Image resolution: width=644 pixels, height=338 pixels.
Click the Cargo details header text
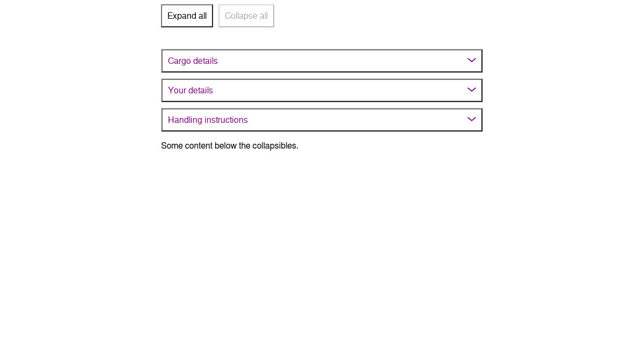click(x=193, y=61)
